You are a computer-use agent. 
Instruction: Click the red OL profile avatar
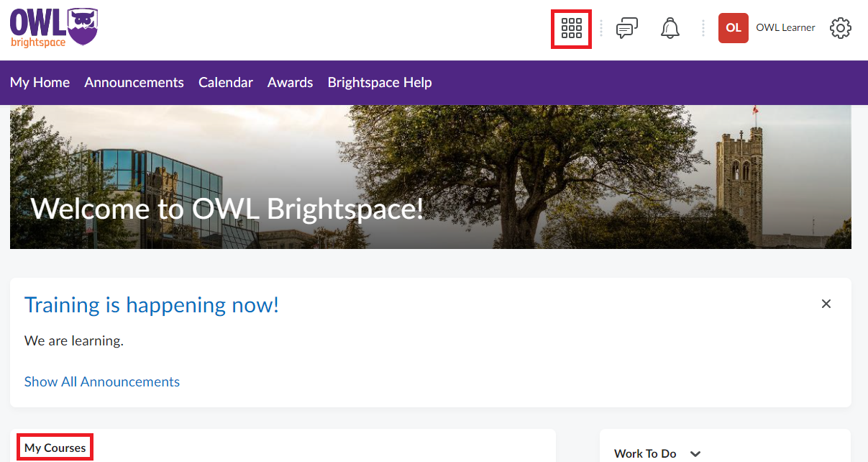tap(733, 28)
